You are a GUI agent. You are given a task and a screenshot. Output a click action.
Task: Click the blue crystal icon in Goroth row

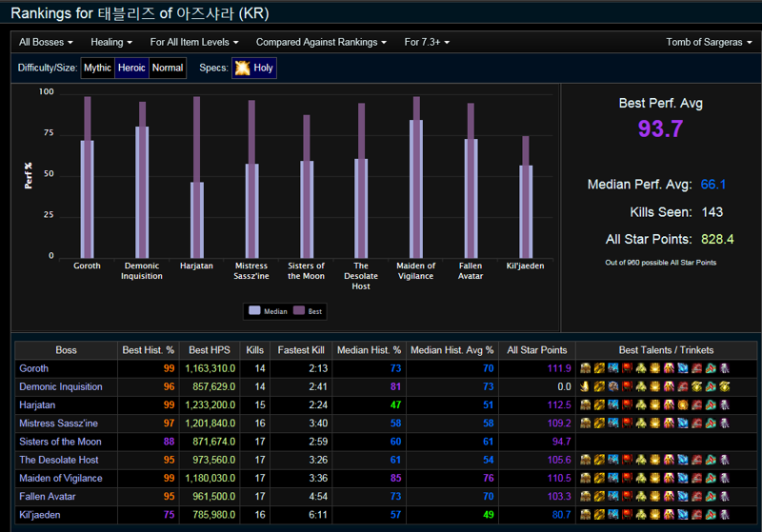(x=683, y=368)
